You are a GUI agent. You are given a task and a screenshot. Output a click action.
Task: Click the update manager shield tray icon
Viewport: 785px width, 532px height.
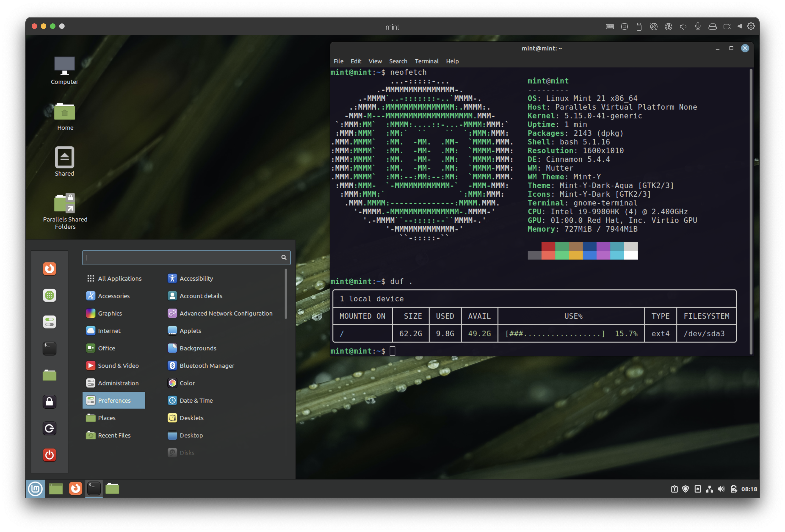pos(685,489)
